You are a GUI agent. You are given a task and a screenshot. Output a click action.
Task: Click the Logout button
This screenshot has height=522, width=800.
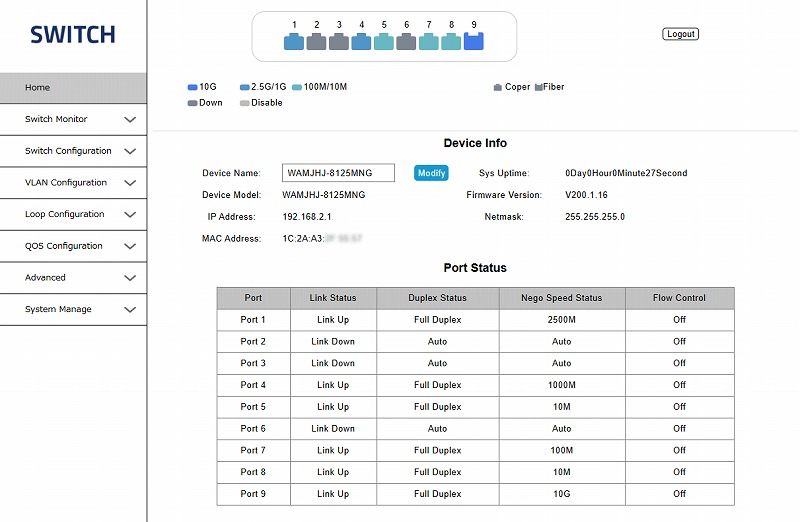(680, 34)
